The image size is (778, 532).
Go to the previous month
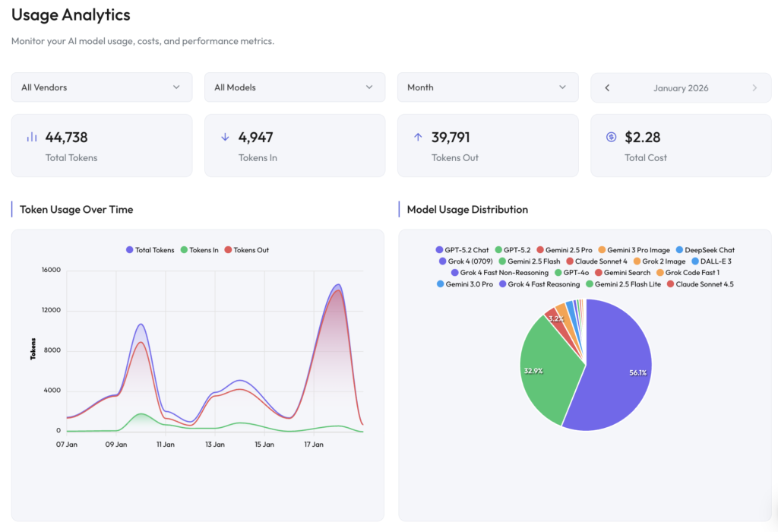click(607, 87)
